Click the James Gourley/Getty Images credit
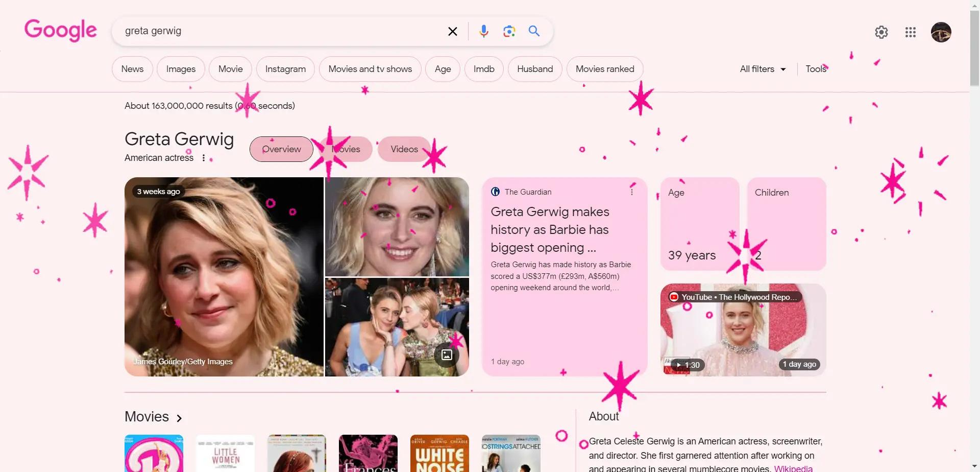Screen dimensions: 980x472 [x=183, y=362]
